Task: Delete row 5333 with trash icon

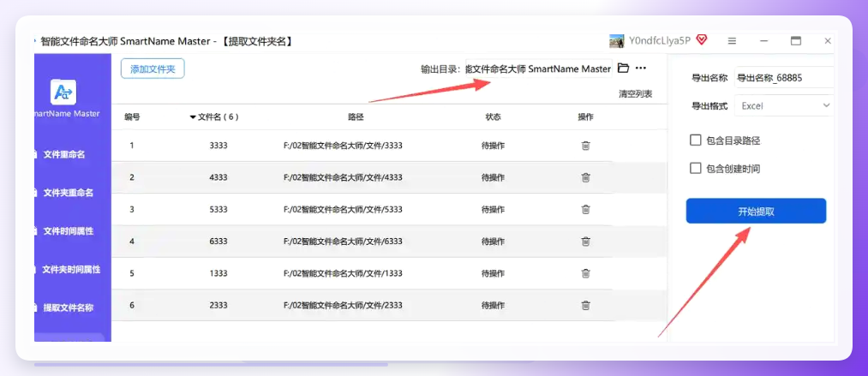Action: point(585,210)
